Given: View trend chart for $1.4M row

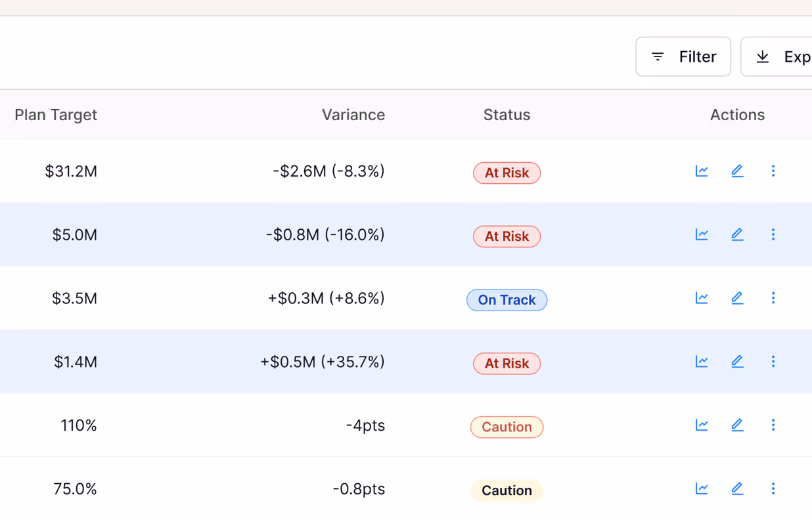Looking at the screenshot, I should pyautogui.click(x=702, y=362).
